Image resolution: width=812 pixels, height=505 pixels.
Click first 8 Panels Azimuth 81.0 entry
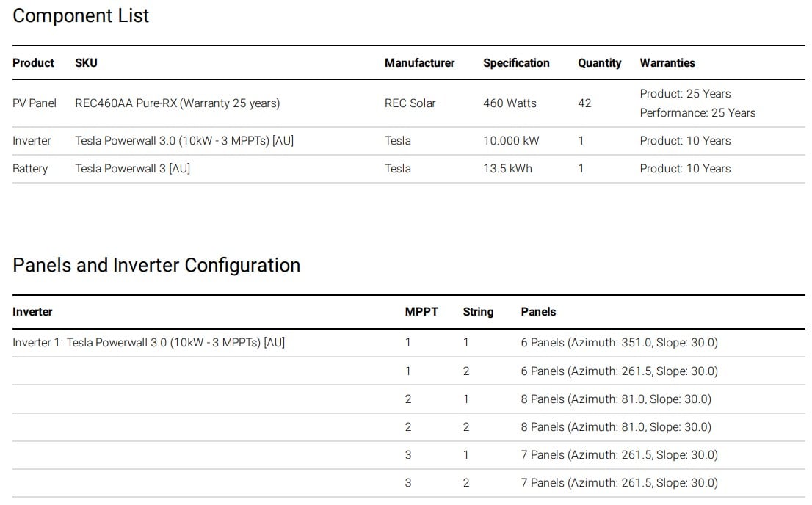pos(615,399)
